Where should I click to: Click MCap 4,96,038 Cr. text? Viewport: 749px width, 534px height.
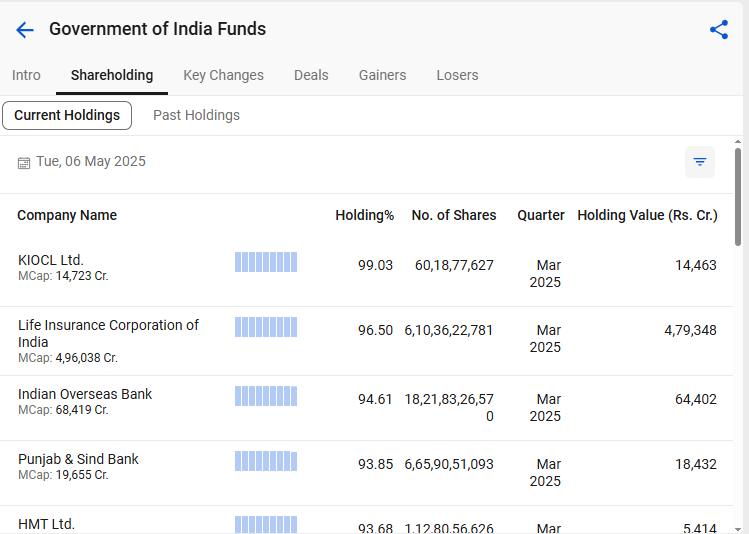(x=68, y=358)
